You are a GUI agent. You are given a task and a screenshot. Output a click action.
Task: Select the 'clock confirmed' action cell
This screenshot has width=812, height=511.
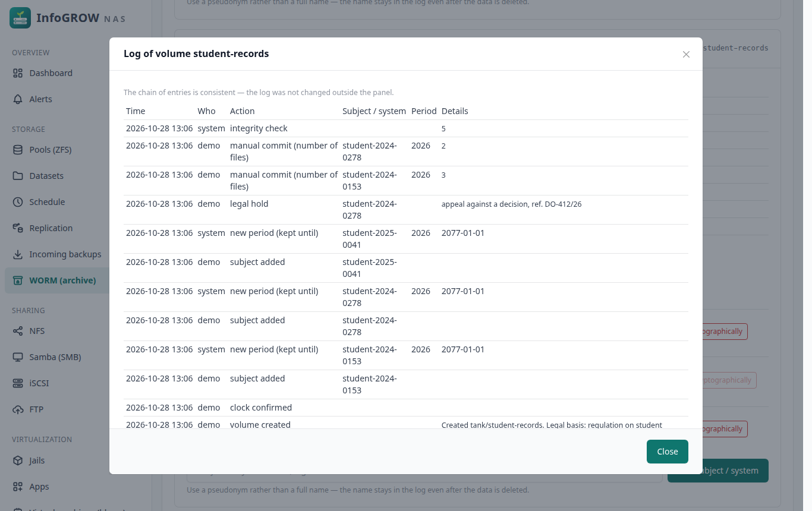coord(261,408)
